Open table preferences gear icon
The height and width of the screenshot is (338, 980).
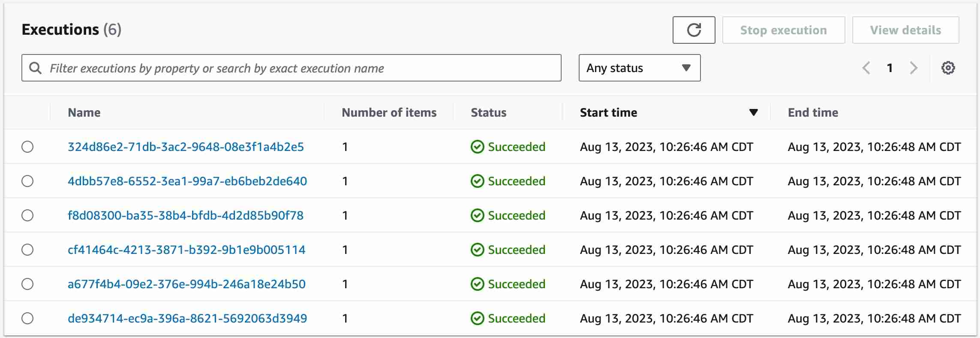pos(948,68)
